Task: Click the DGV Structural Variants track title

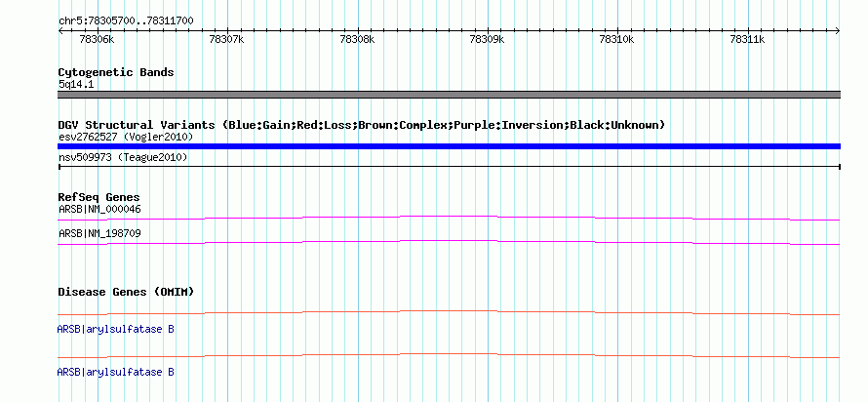Action: click(x=361, y=125)
